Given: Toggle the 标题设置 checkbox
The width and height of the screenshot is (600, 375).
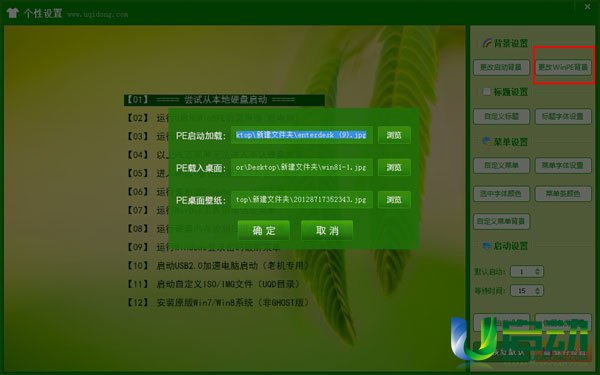Looking at the screenshot, I should click(x=486, y=92).
